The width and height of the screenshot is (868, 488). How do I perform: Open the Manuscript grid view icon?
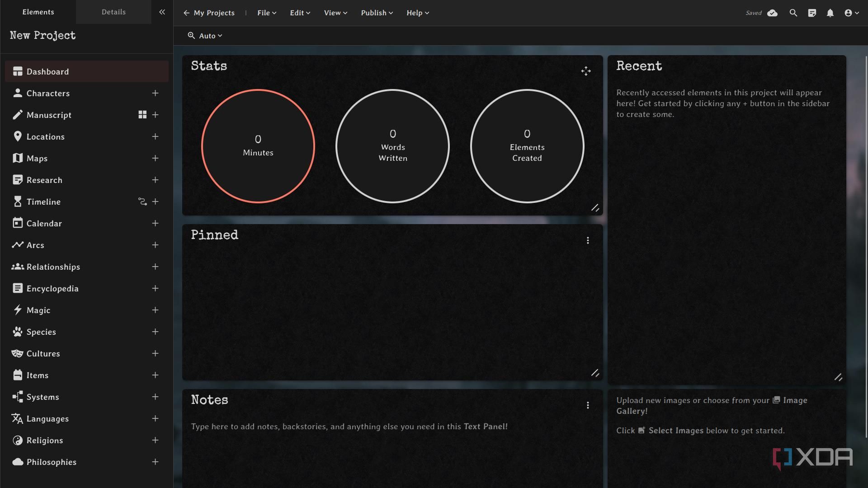142,115
